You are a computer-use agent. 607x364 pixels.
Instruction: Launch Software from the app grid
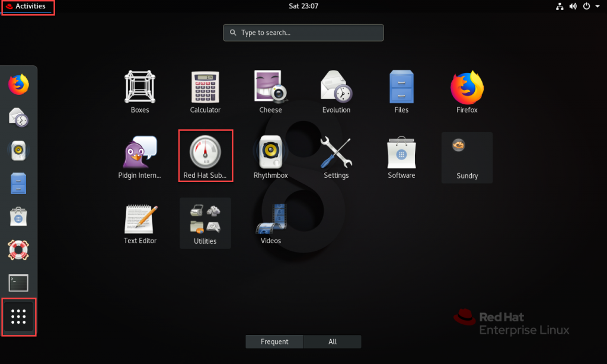click(401, 158)
